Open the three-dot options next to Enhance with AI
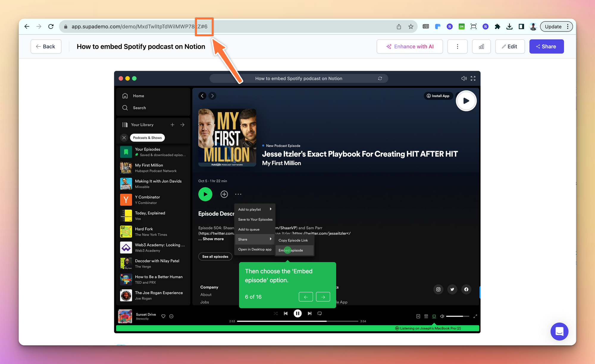The image size is (595, 364). click(458, 46)
